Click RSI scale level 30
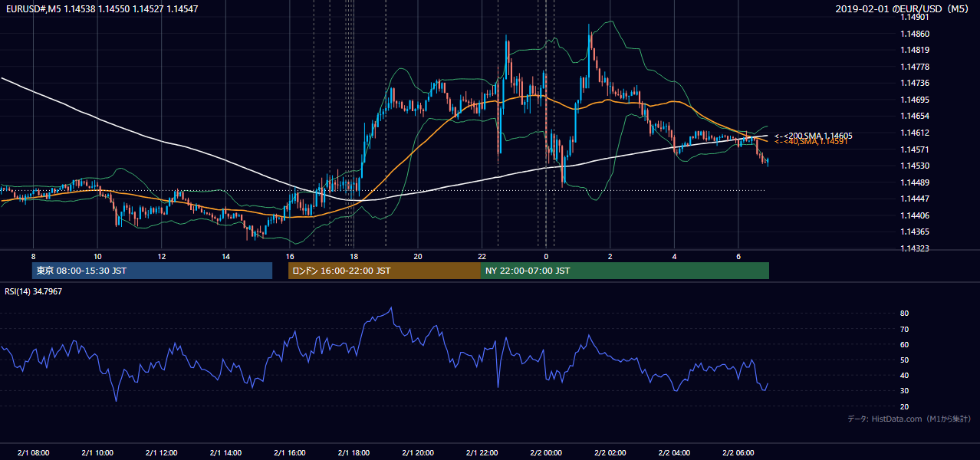The image size is (980, 460). pyautogui.click(x=905, y=391)
